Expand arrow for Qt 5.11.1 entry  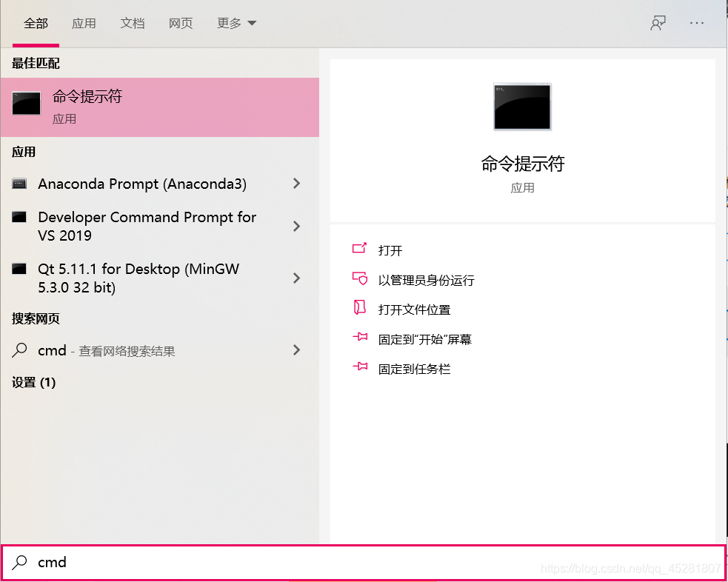click(297, 278)
